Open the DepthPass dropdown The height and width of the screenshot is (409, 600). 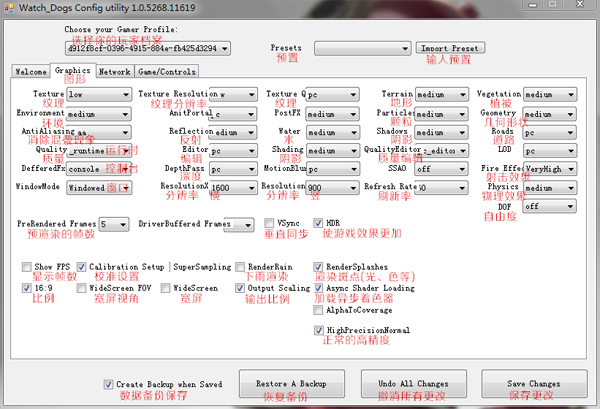click(x=233, y=169)
